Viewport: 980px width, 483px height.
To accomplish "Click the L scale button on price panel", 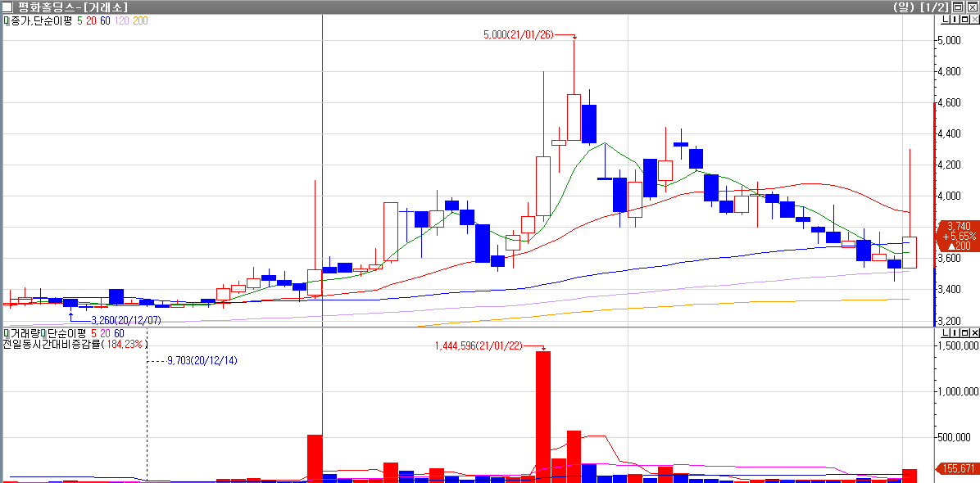I will coord(945,20).
